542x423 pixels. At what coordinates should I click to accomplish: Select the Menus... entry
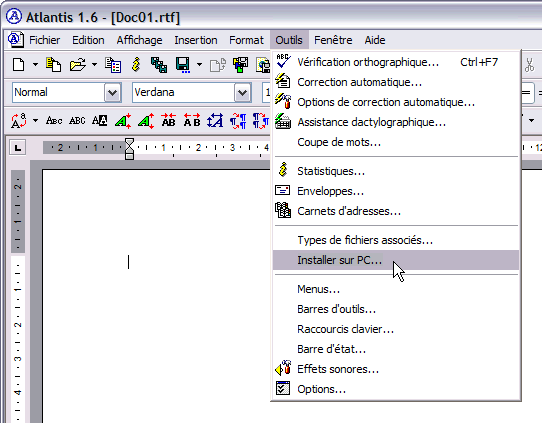click(x=396, y=289)
